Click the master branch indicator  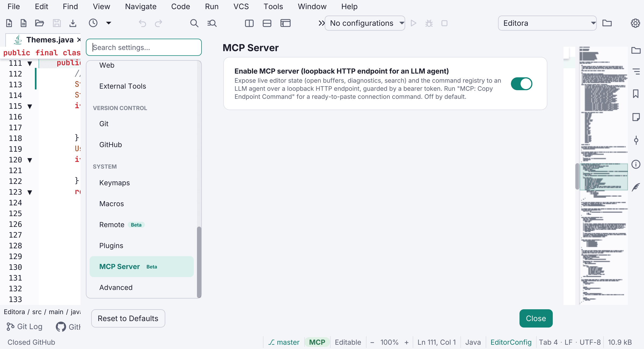pyautogui.click(x=284, y=342)
